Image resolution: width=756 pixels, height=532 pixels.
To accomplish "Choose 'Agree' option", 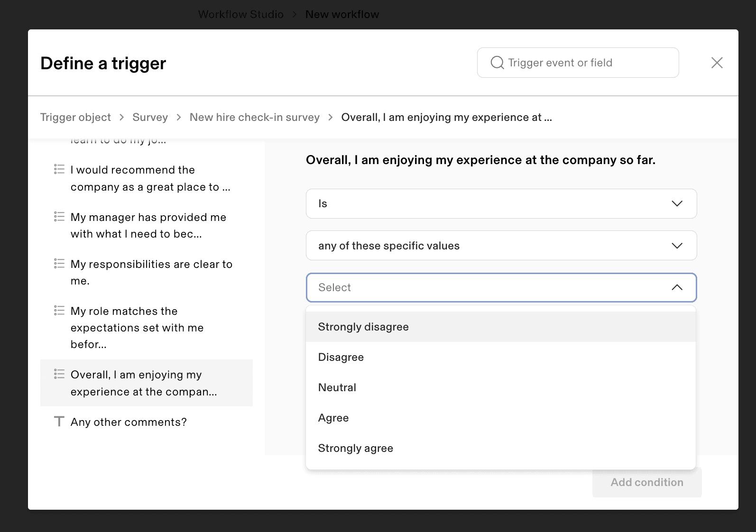I will pos(501,418).
